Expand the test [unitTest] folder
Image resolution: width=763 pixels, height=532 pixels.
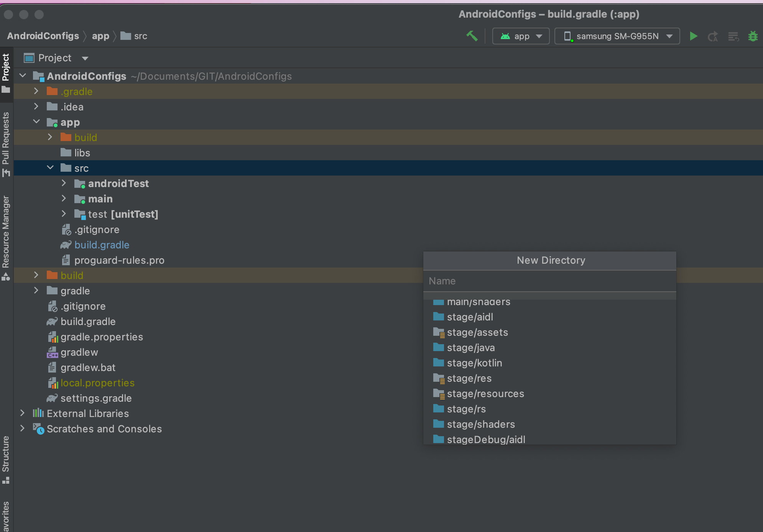[64, 213]
